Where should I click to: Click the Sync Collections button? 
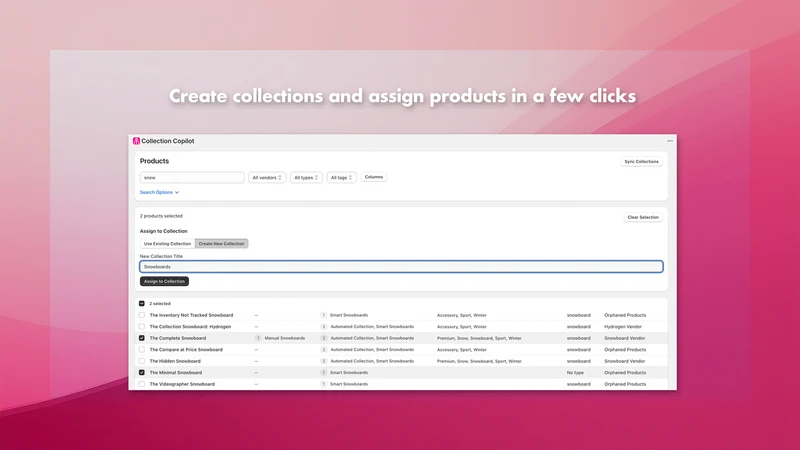641,162
